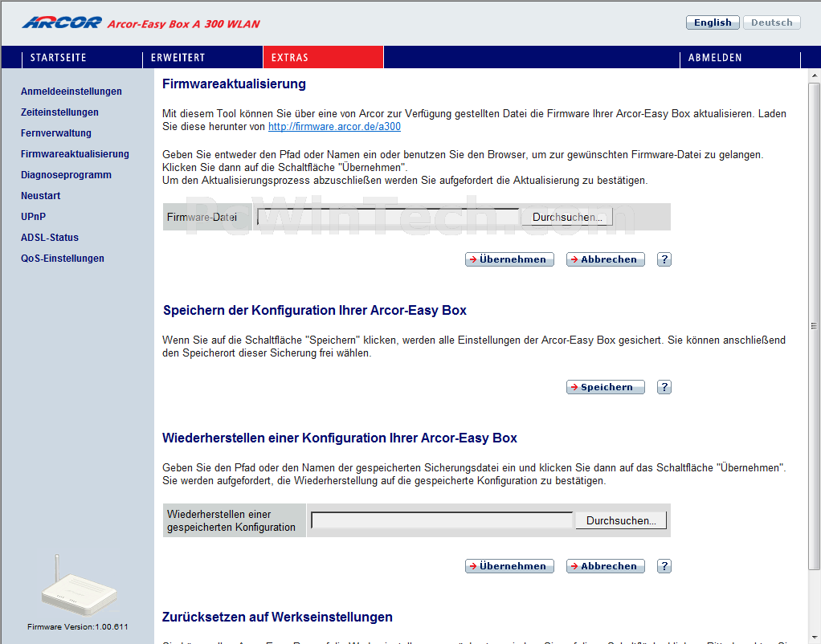Click the help icon beside firmware Abbrechen
This screenshot has width=821, height=644.
(664, 259)
